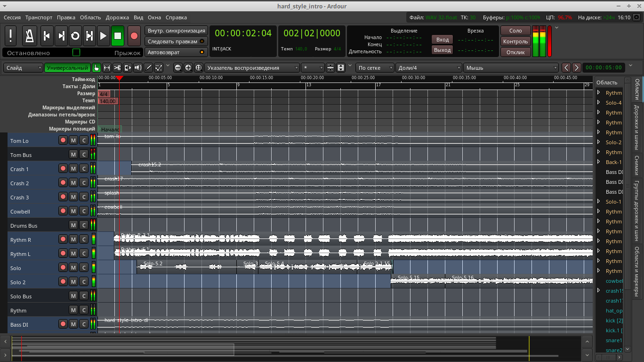
Task: Open the По сетке snap dropdown
Action: point(375,68)
